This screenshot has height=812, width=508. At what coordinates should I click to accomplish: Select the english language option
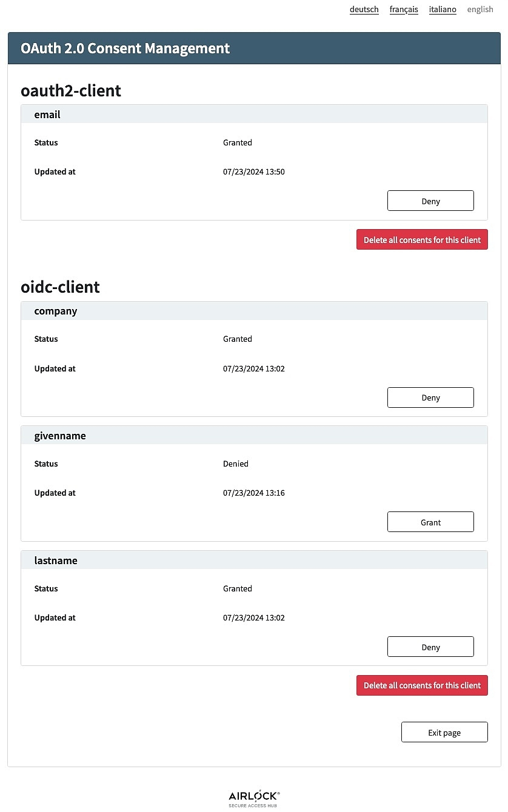coord(480,9)
